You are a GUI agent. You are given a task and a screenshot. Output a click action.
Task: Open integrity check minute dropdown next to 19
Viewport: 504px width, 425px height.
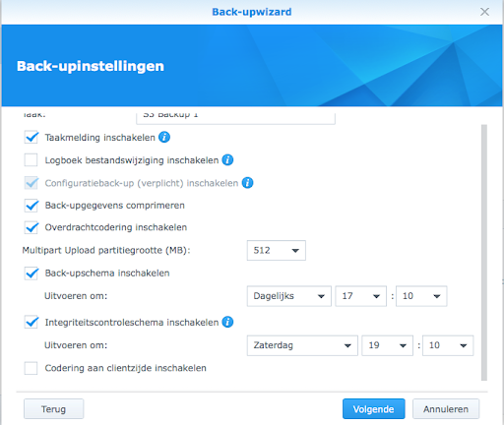pyautogui.click(x=448, y=345)
